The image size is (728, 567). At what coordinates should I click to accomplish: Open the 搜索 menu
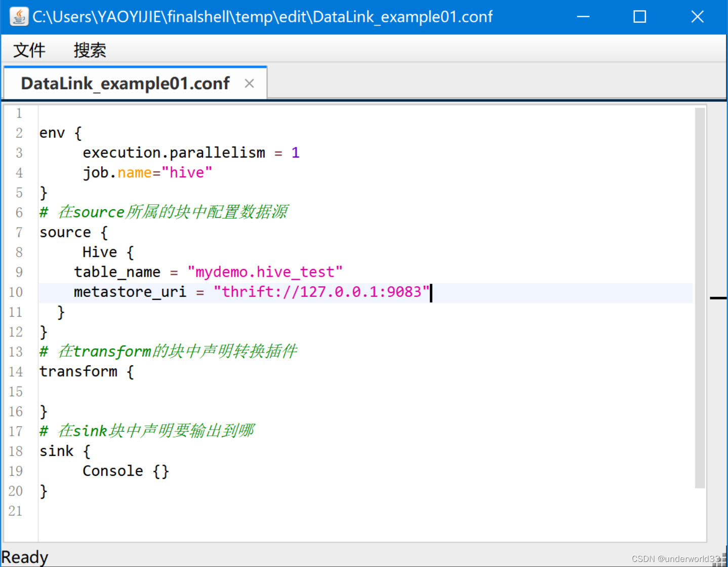click(x=90, y=49)
